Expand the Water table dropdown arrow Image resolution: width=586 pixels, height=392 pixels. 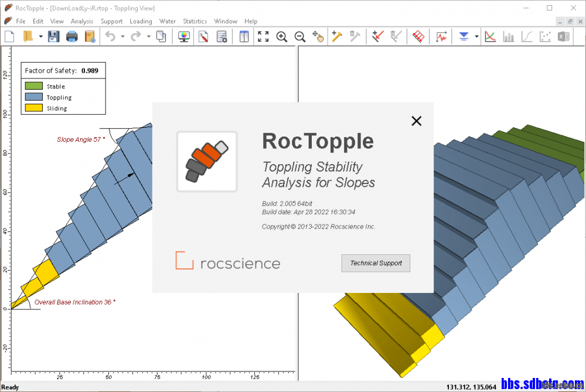(476, 36)
